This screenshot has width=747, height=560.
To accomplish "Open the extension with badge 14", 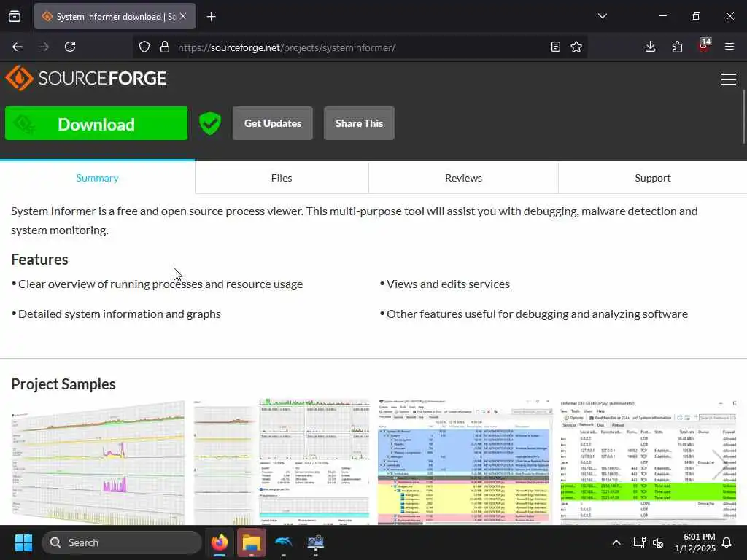I will tap(704, 46).
